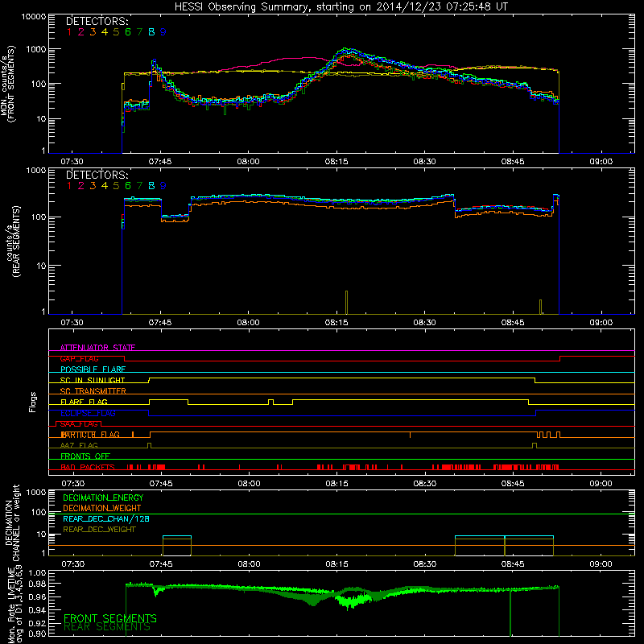Click 0.98 tick on livetime y-axis

click(37, 584)
